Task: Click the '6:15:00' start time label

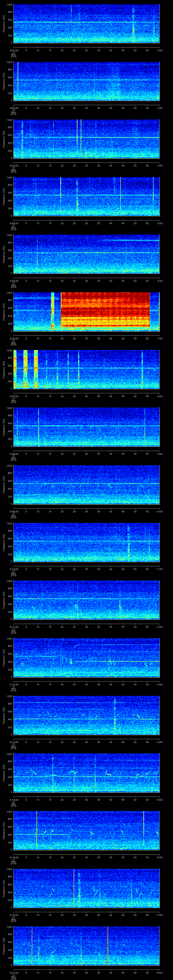Action: 14,857
